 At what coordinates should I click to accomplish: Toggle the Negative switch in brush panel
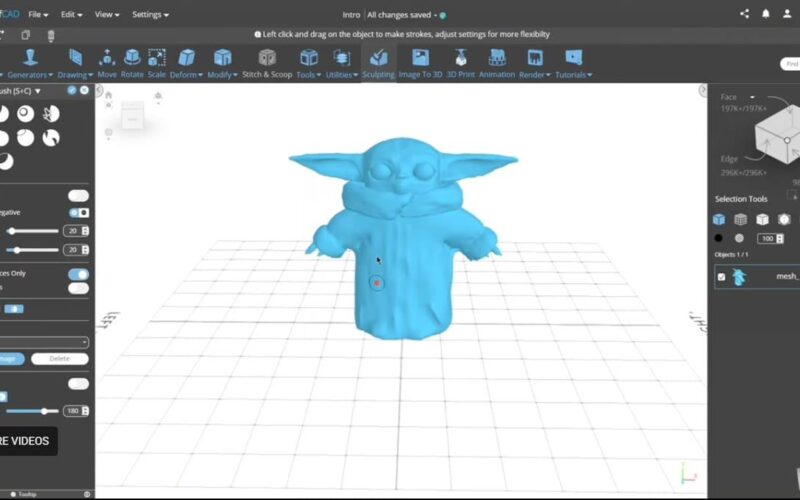pos(78,213)
